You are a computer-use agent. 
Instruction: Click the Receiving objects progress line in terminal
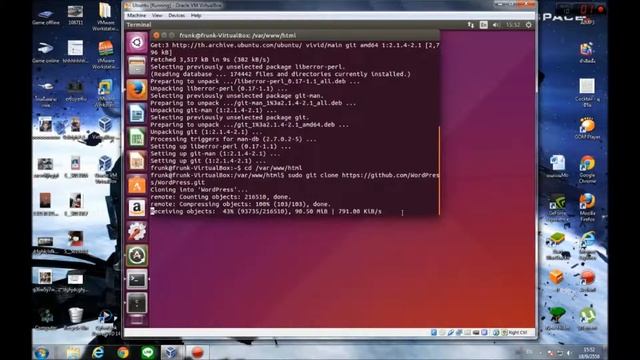(266, 211)
